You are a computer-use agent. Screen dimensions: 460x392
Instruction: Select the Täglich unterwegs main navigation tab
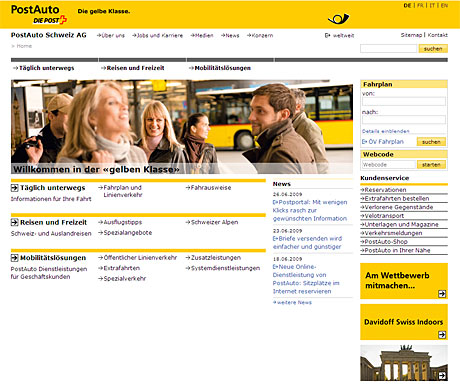[x=44, y=68]
